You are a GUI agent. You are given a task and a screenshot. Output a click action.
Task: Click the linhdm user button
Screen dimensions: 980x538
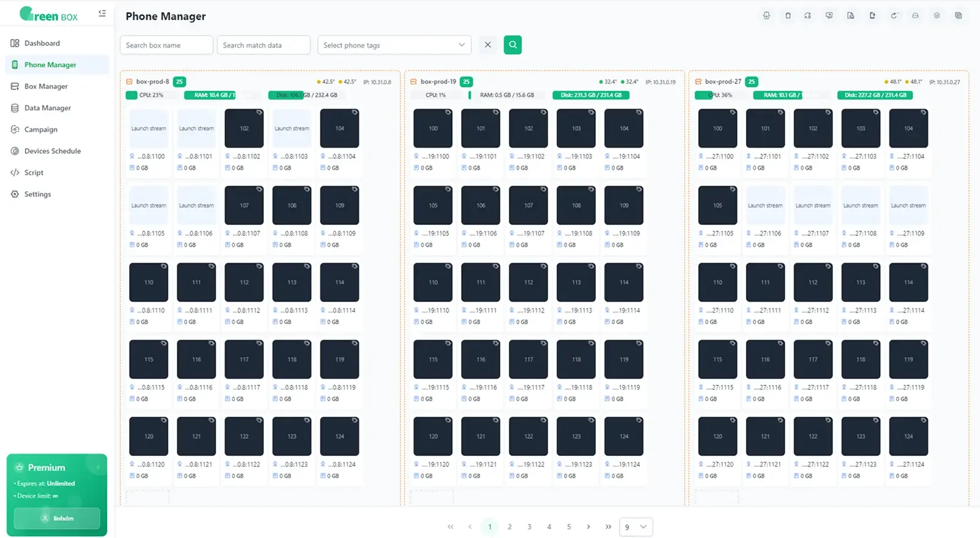coord(57,518)
